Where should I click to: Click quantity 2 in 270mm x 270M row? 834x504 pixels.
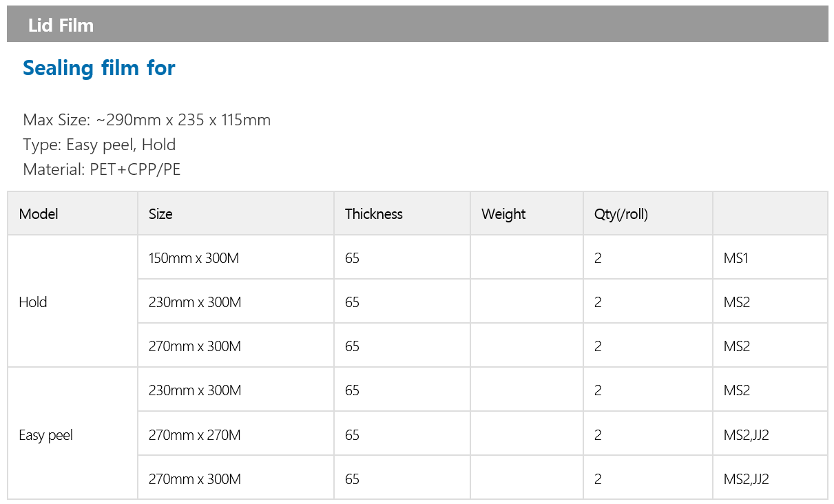point(648,434)
